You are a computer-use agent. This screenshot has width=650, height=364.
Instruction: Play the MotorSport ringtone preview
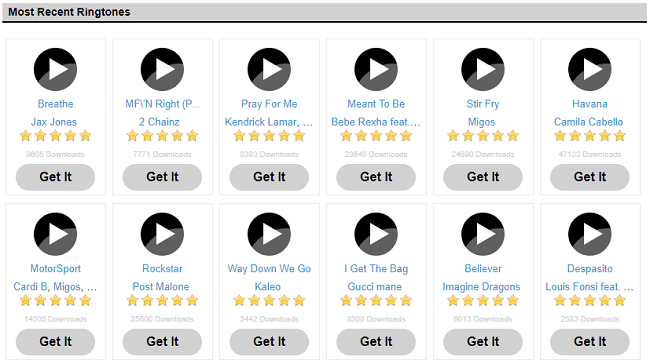(55, 234)
